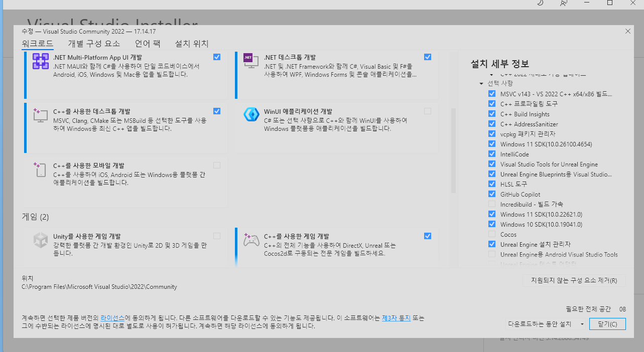Uncheck Unreal Engine 설치 관리자 option
Screen dimensions: 644x352
point(491,244)
